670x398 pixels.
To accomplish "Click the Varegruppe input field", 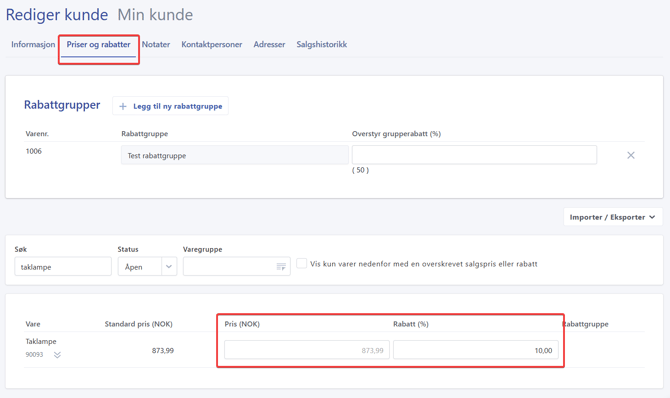I will pyautogui.click(x=237, y=266).
